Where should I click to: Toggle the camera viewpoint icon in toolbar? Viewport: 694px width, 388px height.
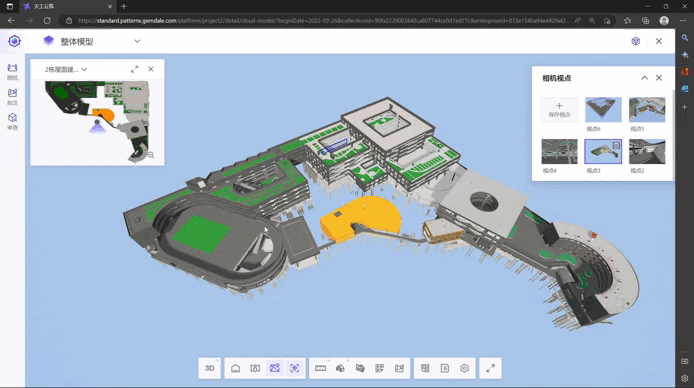click(x=294, y=368)
